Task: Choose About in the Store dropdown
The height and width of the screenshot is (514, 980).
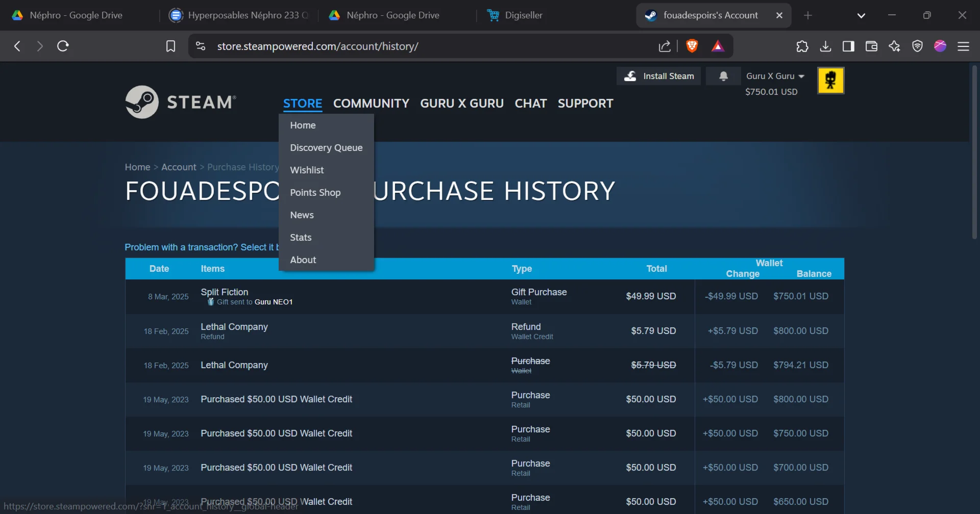Action: pos(326,260)
